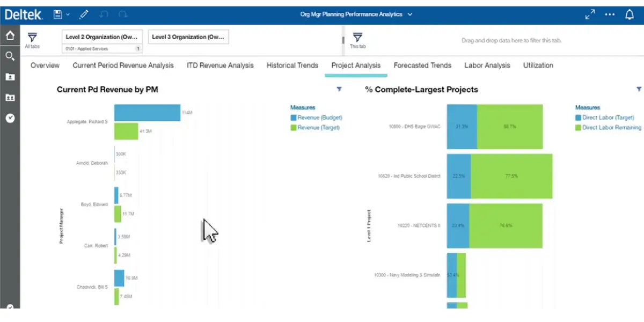The image size is (644, 322).
Task: Click the 77.5% green segment for Ind Public School
Action: 511,176
